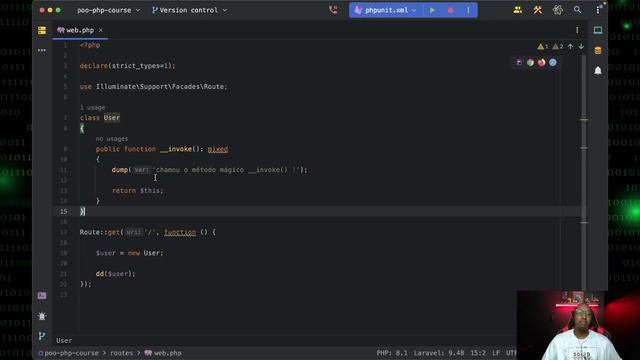Image resolution: width=640 pixels, height=360 pixels.
Task: Click the User class name on line 7
Action: [111, 118]
